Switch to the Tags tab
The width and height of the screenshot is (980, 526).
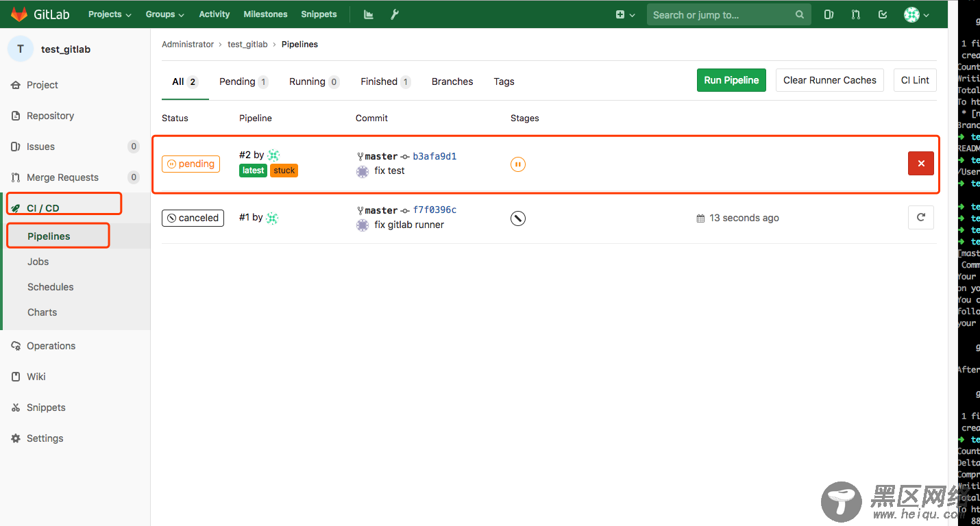(504, 82)
